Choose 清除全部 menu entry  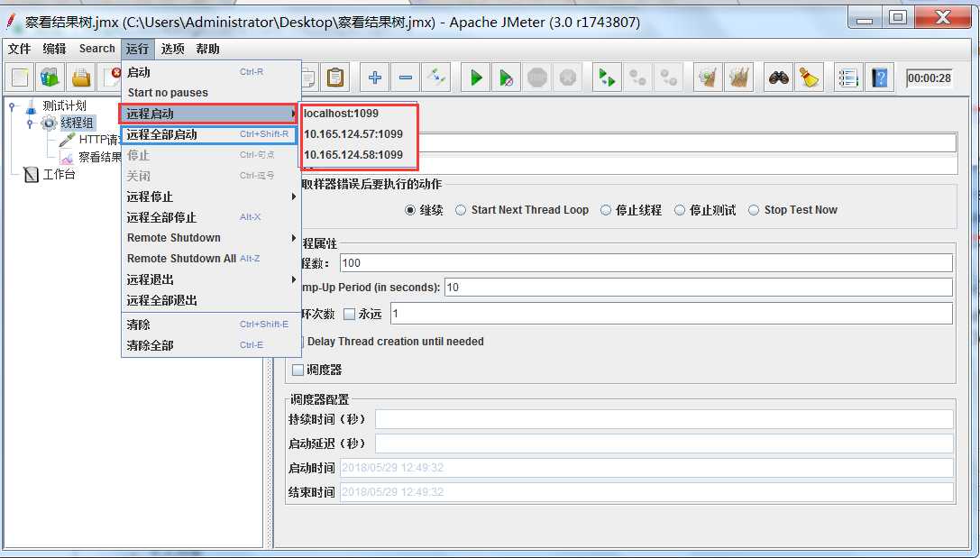[211, 345]
